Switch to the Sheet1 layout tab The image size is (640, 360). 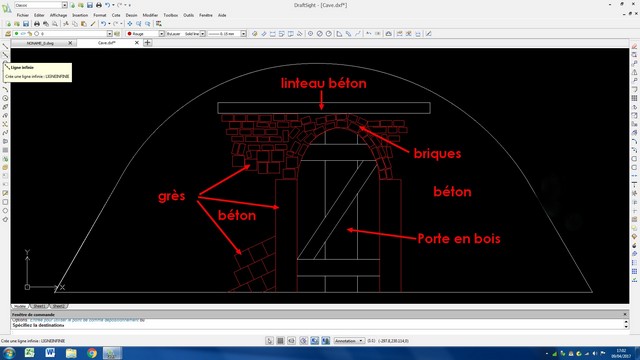tap(39, 306)
